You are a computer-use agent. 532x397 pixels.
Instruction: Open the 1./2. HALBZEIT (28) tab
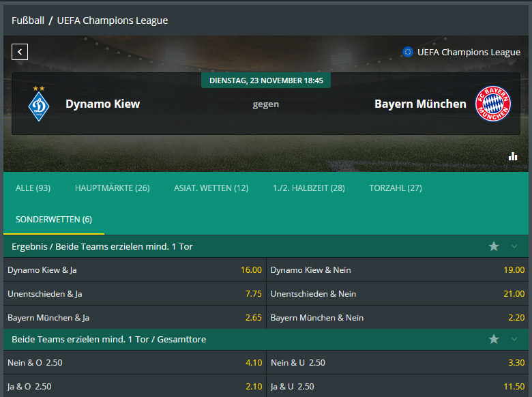[x=309, y=188]
